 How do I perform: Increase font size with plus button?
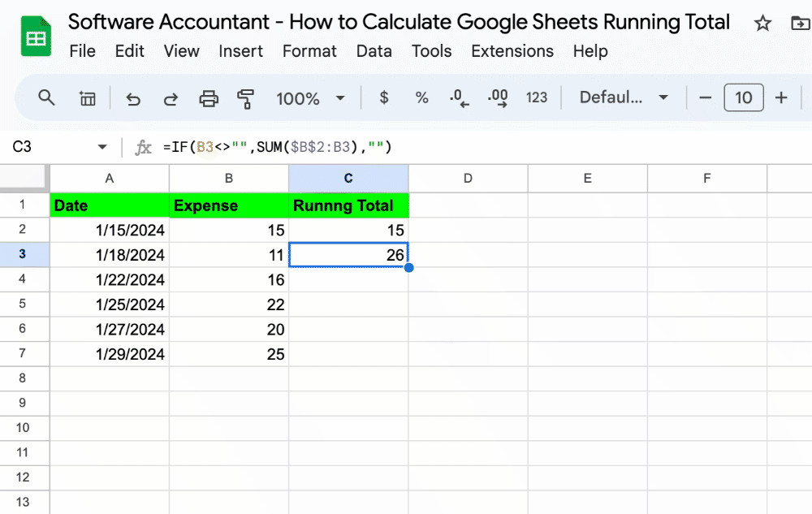781,97
